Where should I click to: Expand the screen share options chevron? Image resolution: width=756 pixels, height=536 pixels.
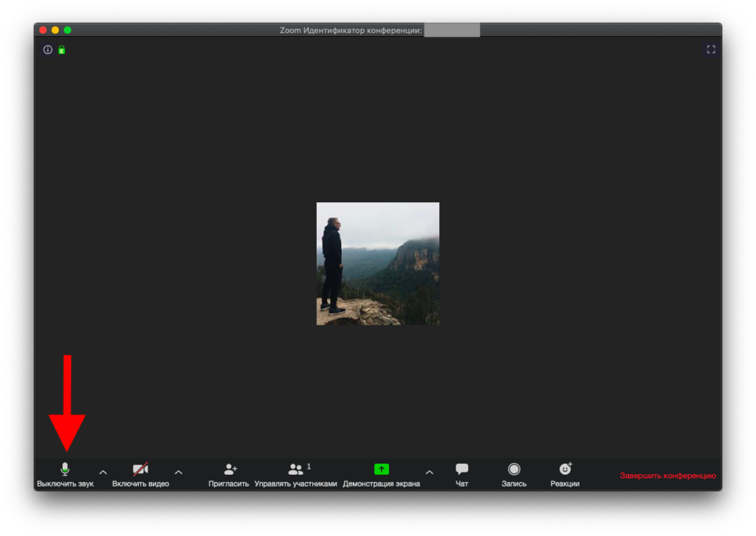(430, 473)
